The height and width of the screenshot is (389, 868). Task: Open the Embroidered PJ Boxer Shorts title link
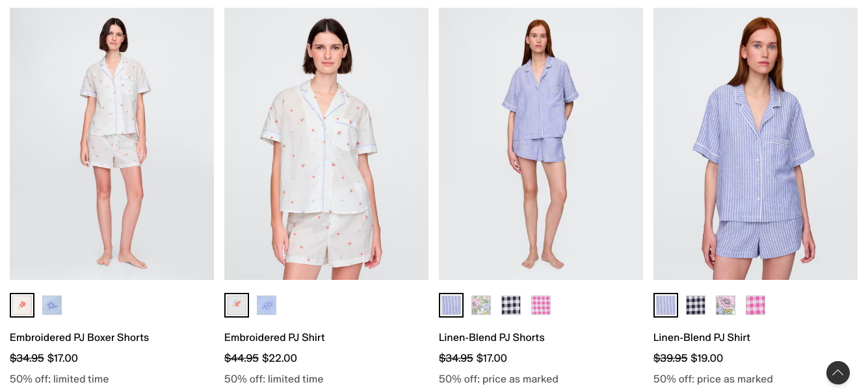click(79, 338)
